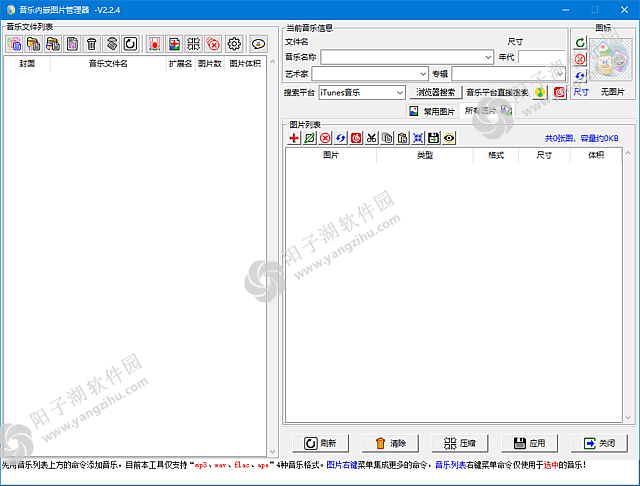Click the NetEase icon in picture list toolbar

pyautogui.click(x=356, y=138)
